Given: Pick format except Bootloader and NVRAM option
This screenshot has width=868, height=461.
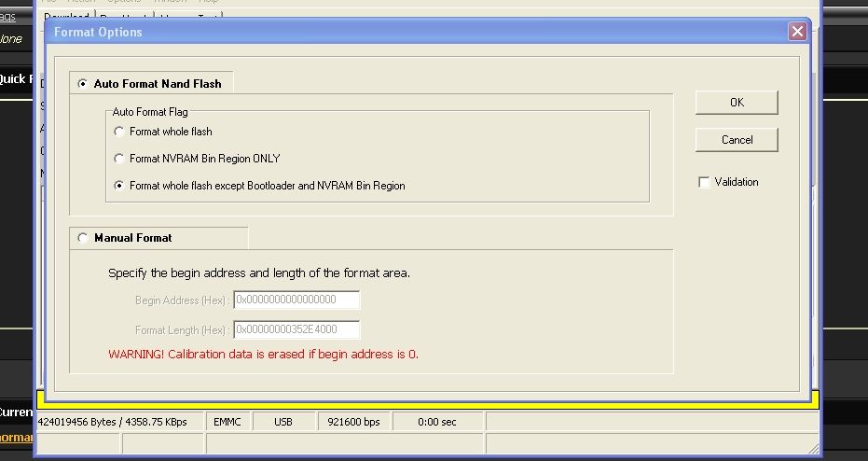Looking at the screenshot, I should point(119,186).
